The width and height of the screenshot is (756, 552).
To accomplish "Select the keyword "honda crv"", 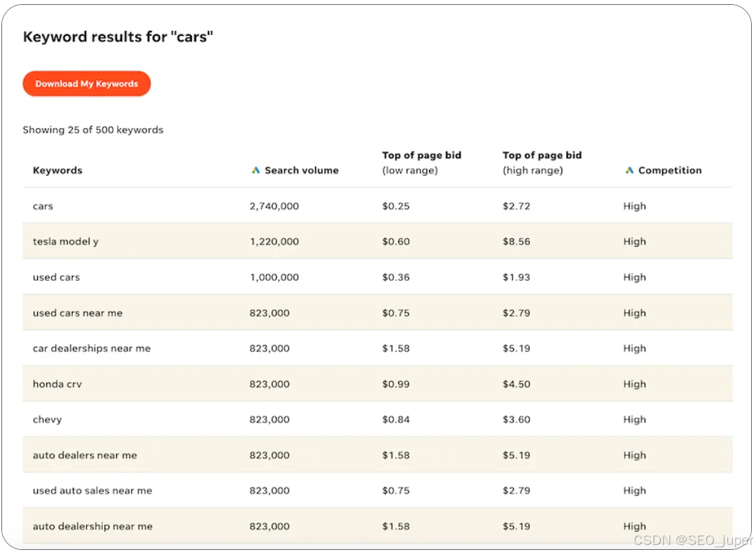I will click(57, 384).
